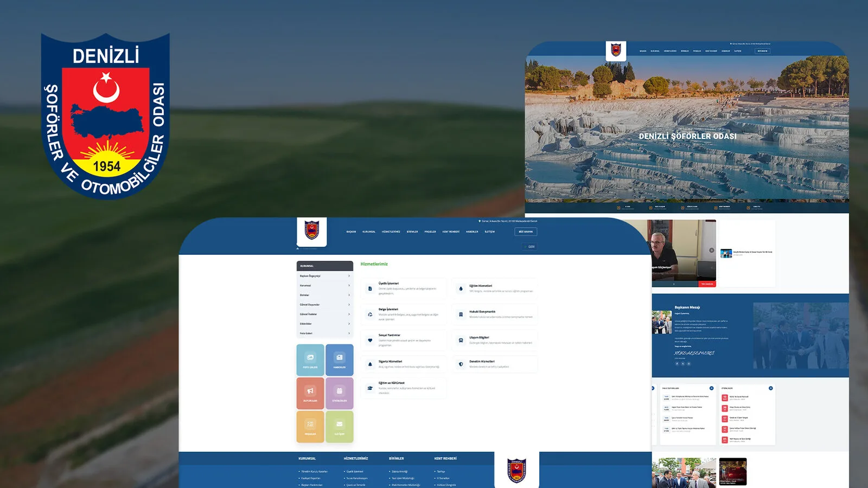Click the Sigorta Hizmetleri bell icon
This screenshot has height=488, width=868.
tap(370, 364)
